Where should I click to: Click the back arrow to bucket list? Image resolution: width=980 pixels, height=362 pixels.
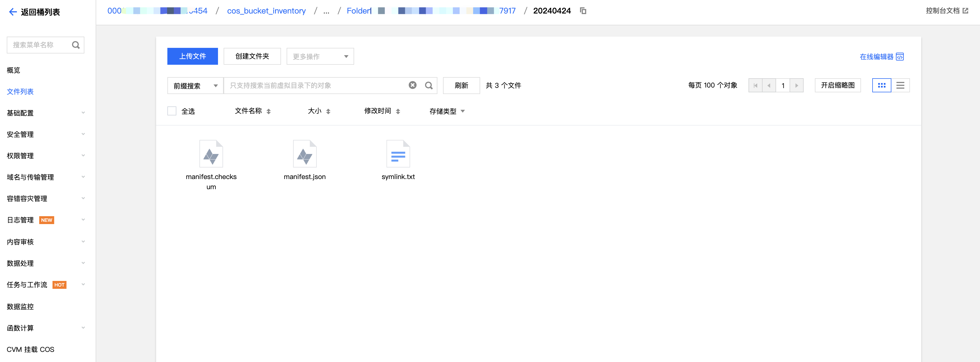pos(13,12)
